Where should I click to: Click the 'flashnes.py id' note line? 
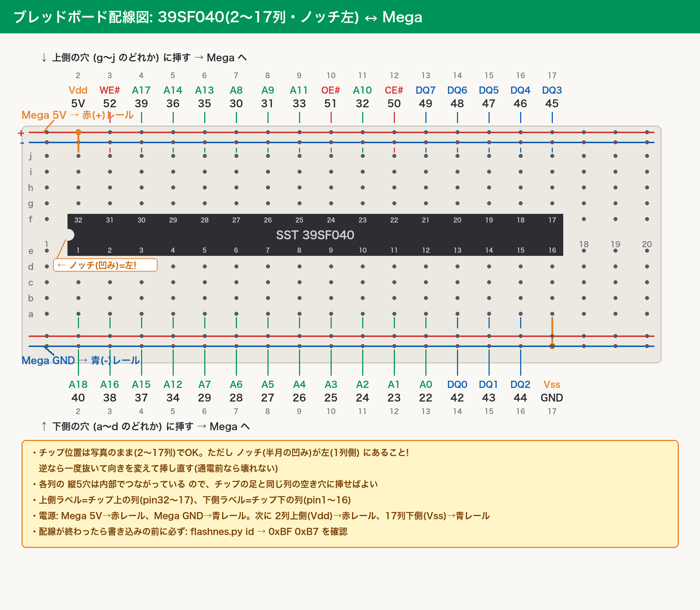point(190,531)
